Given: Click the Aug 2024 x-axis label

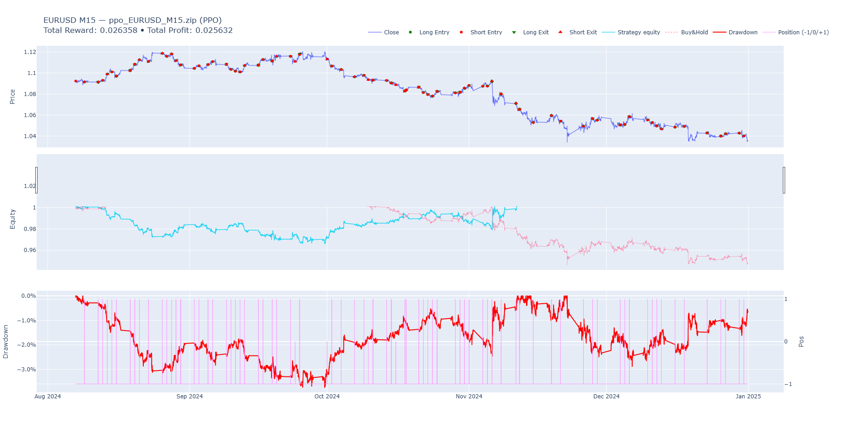Looking at the screenshot, I should coord(48,397).
